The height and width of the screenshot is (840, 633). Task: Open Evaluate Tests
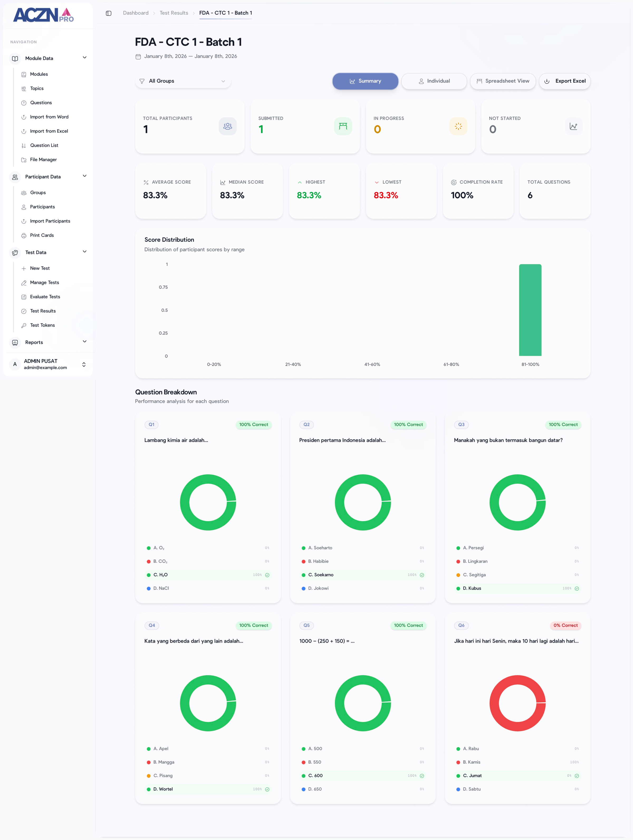[45, 297]
